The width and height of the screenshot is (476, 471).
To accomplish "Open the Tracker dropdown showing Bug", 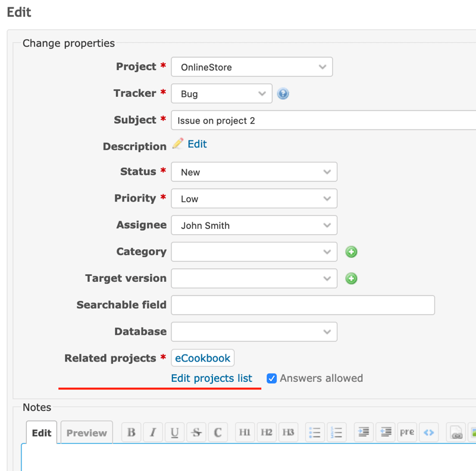I will pos(221,93).
